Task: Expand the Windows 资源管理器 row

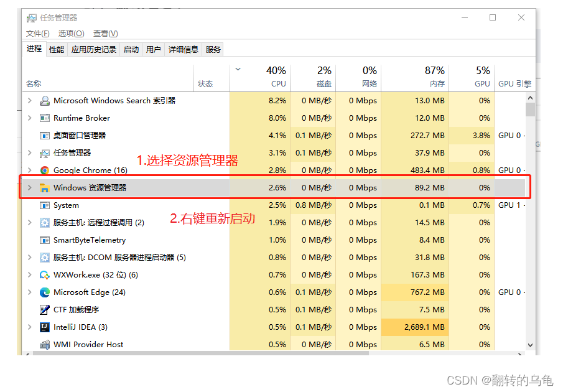Action: coord(30,188)
